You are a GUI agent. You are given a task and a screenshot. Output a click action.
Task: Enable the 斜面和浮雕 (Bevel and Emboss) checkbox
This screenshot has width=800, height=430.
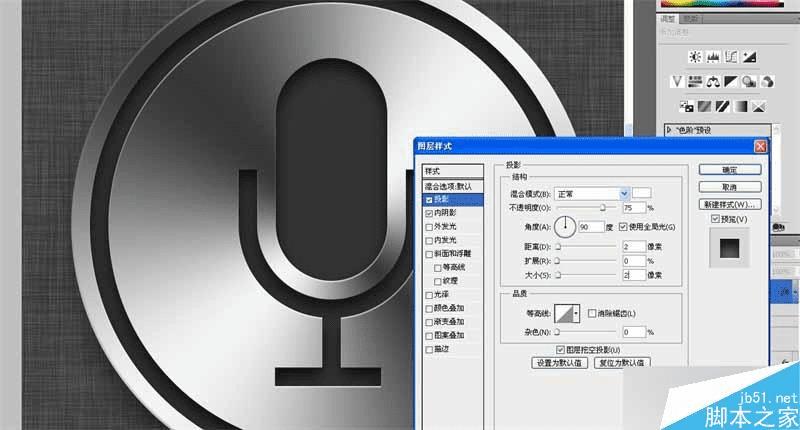click(429, 254)
